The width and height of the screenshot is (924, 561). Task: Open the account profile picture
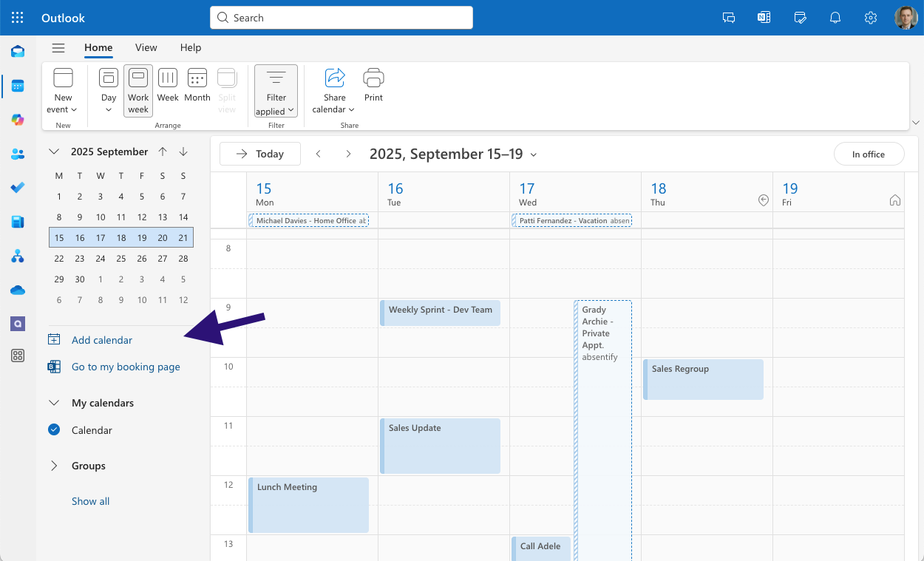tap(906, 18)
